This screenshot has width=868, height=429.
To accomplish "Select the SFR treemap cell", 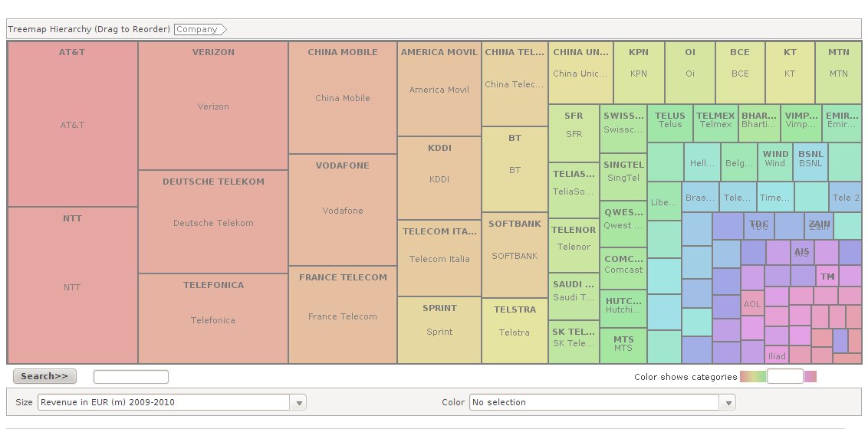I will [x=574, y=133].
